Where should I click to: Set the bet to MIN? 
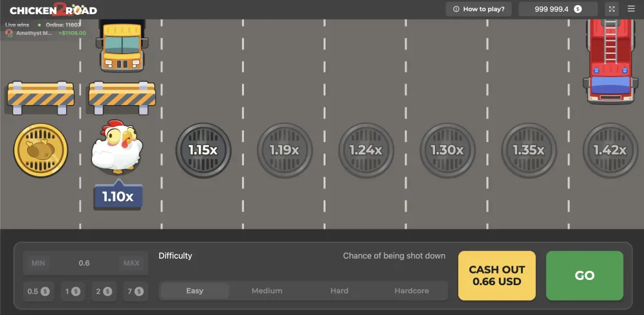pyautogui.click(x=38, y=263)
